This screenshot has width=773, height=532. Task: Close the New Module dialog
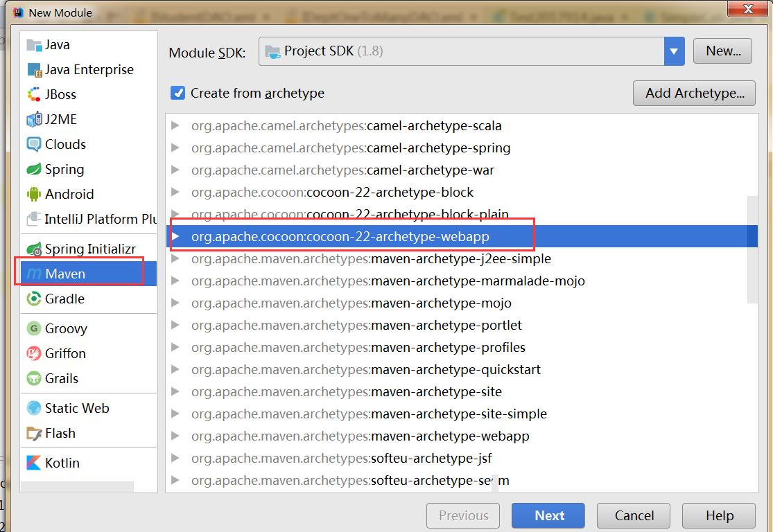747,9
